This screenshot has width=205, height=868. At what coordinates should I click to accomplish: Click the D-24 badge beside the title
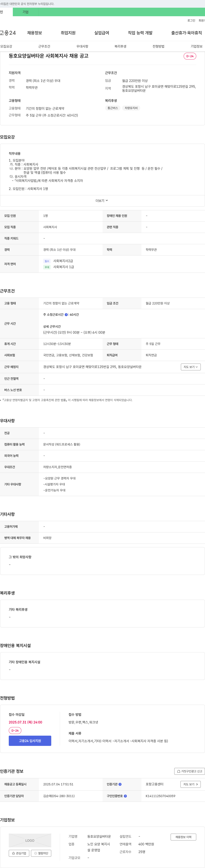click(x=190, y=56)
